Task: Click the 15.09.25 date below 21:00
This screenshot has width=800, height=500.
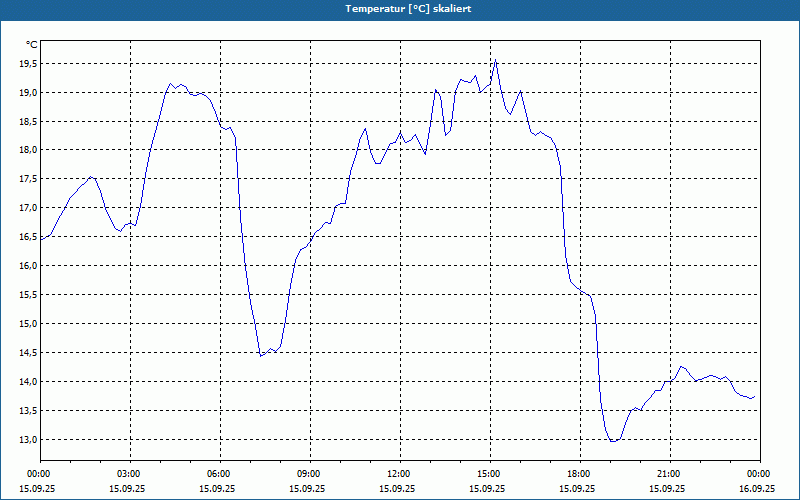Action: pos(667,488)
